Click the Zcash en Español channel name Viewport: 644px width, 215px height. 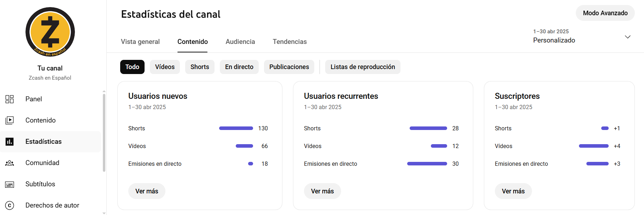click(50, 78)
